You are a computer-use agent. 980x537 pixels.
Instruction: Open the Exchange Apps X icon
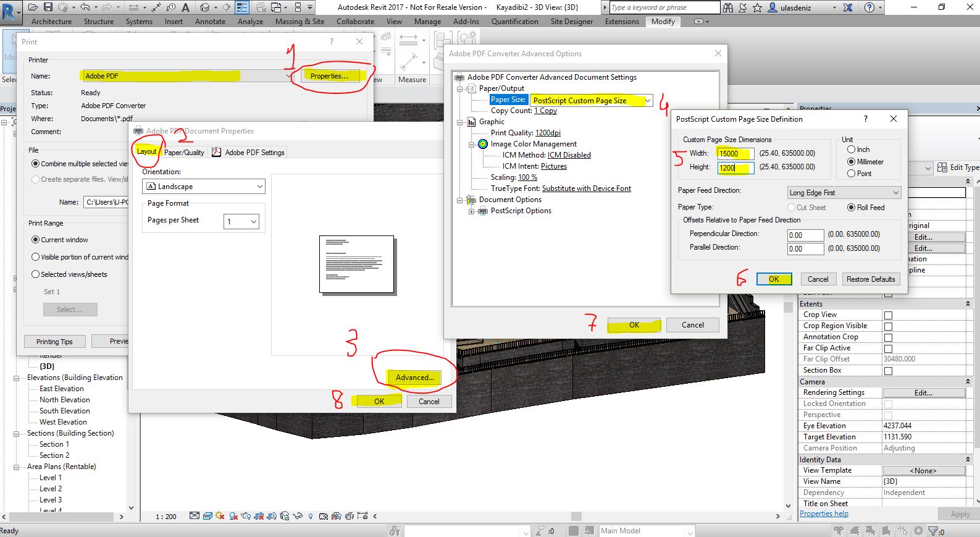pyautogui.click(x=848, y=7)
